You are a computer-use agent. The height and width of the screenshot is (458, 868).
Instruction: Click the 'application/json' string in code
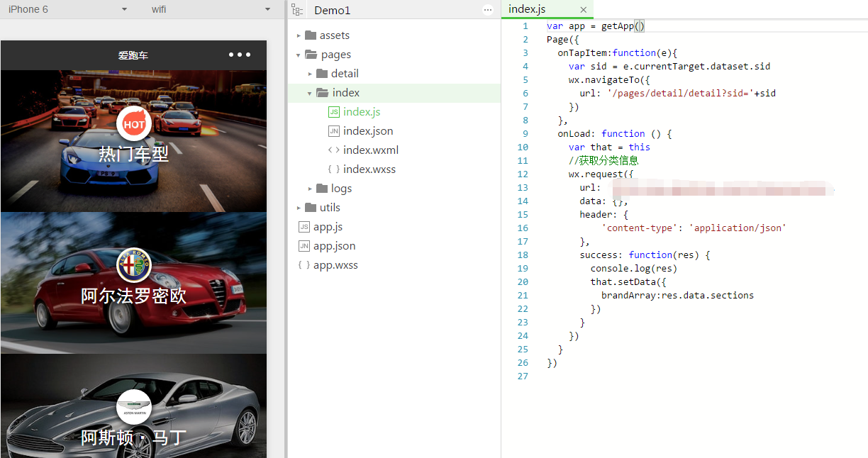738,228
